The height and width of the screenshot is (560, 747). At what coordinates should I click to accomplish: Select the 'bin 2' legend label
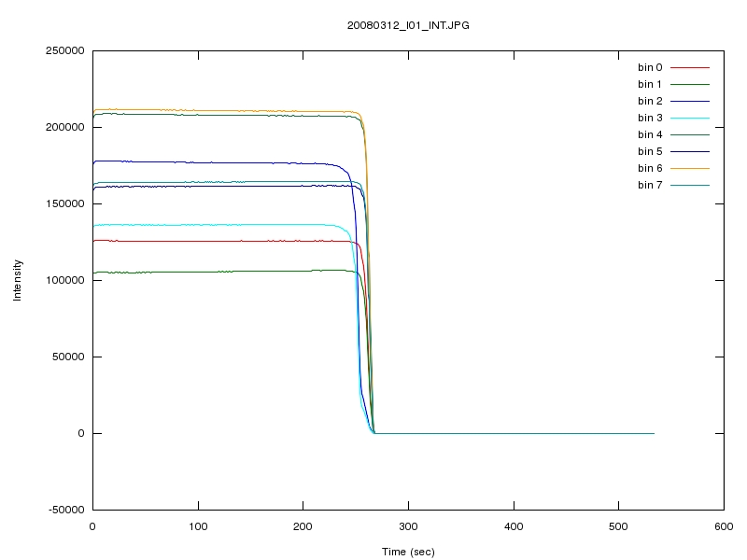click(650, 101)
